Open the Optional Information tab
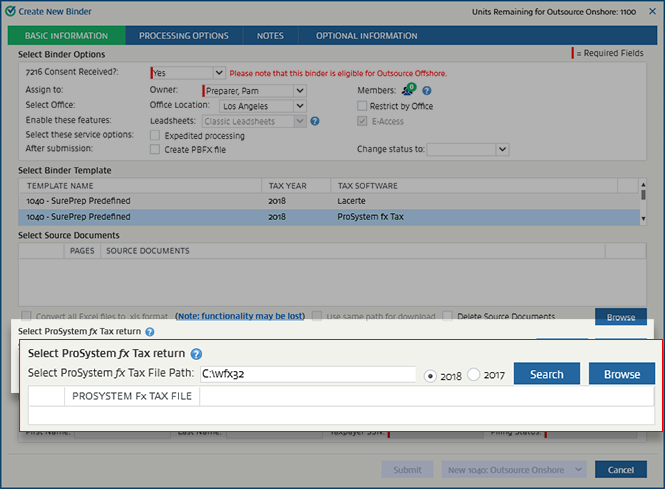Screen dimensions: 665x489 click(x=366, y=36)
